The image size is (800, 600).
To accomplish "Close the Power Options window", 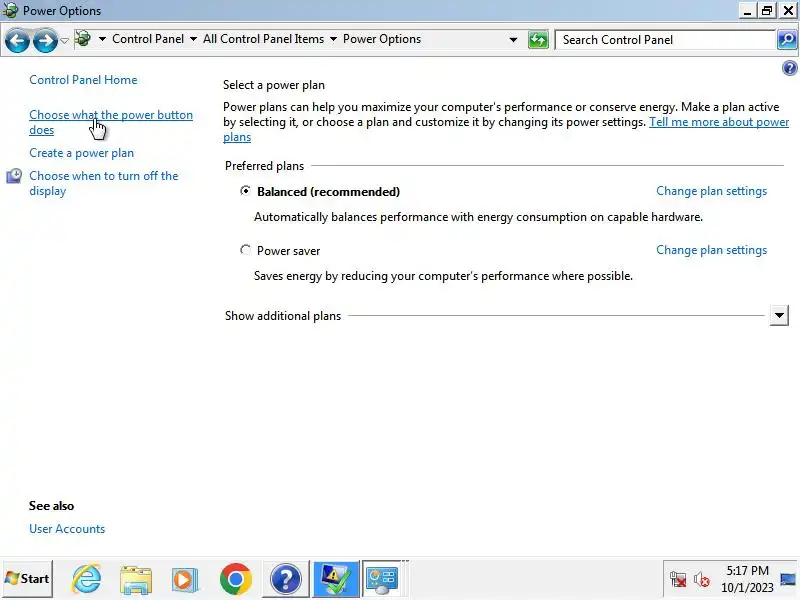I will tap(788, 11).
